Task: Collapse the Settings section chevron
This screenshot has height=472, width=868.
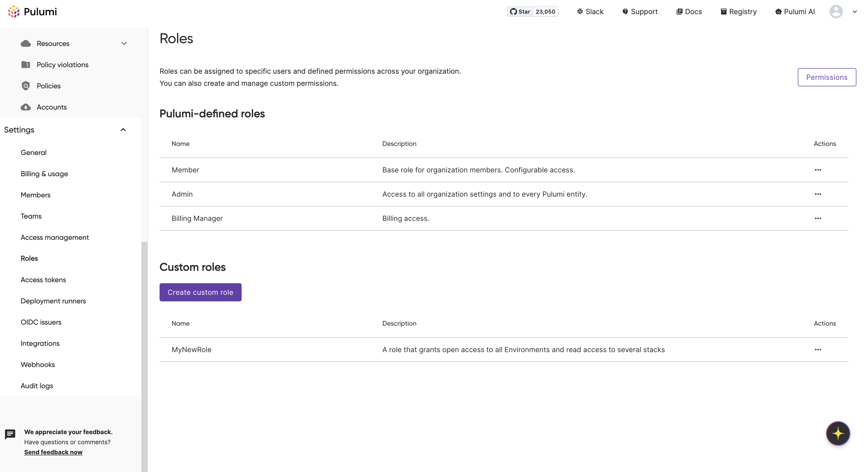Action: point(123,130)
